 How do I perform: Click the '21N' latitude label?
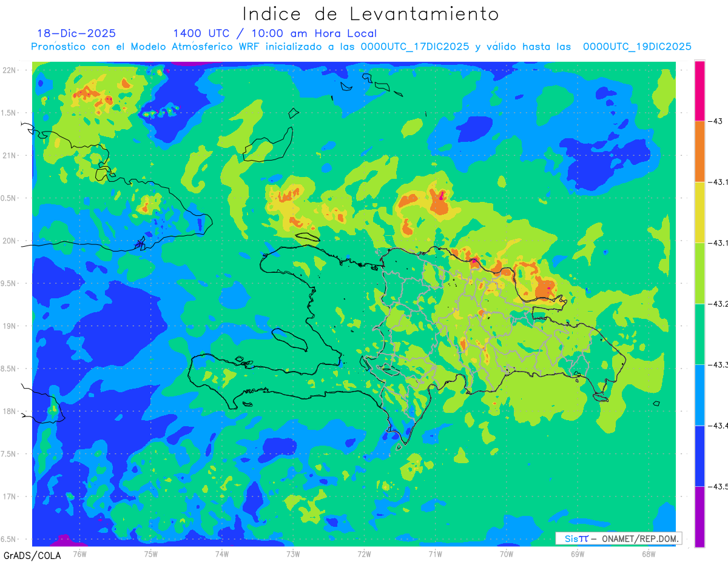9,155
